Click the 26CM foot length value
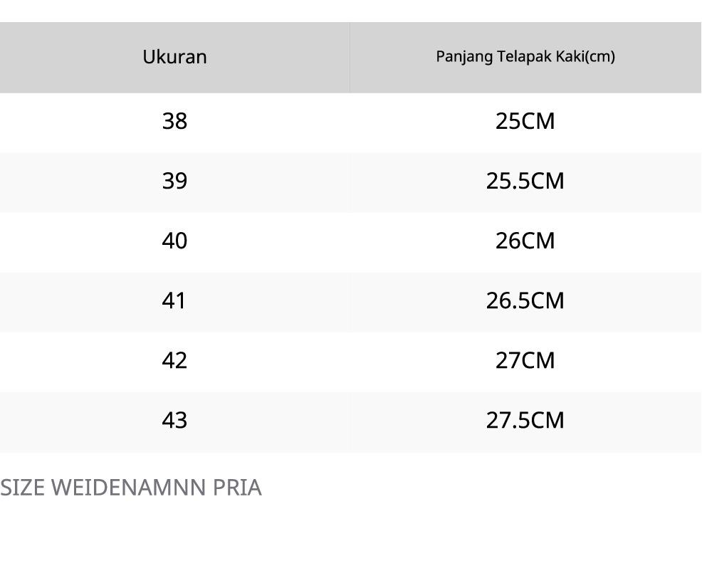 (525, 241)
